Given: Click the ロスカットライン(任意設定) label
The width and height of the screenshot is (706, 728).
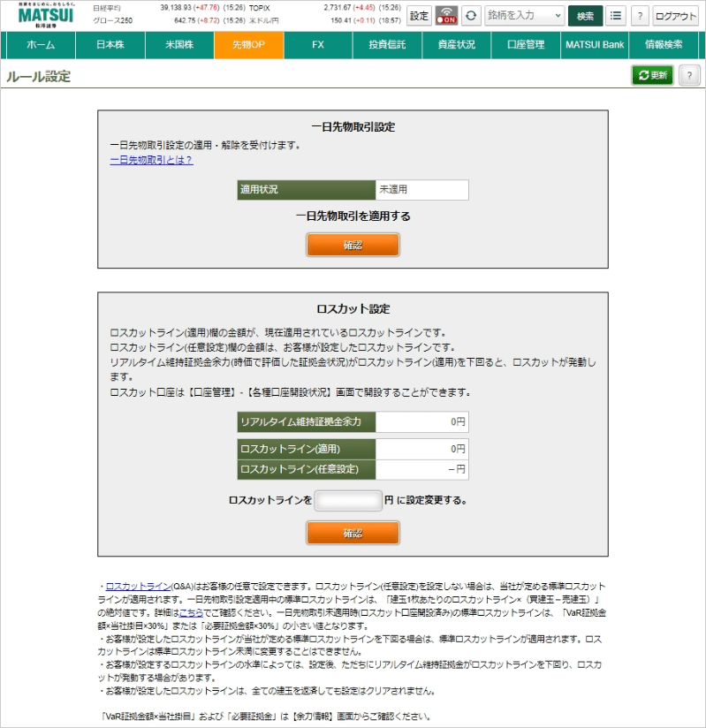Looking at the screenshot, I should (307, 469).
